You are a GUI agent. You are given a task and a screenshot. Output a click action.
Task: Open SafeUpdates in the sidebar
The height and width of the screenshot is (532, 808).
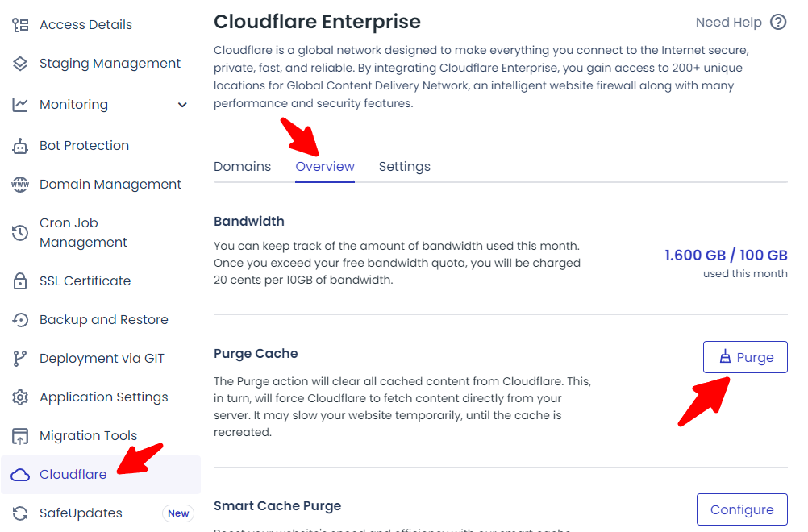point(81,513)
